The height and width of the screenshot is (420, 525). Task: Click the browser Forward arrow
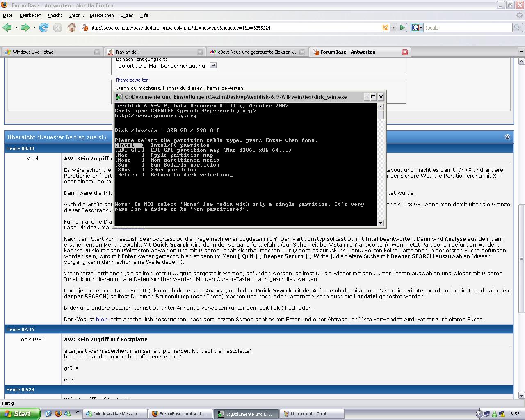[x=25, y=27]
